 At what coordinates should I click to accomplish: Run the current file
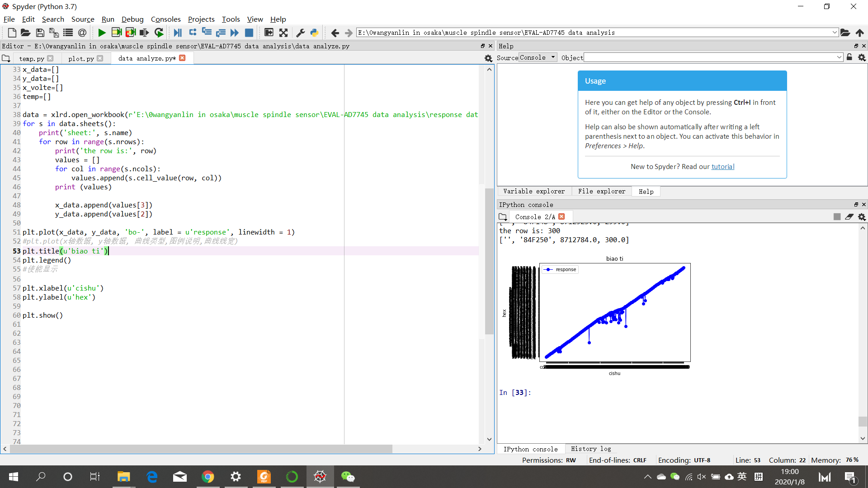[x=102, y=33]
